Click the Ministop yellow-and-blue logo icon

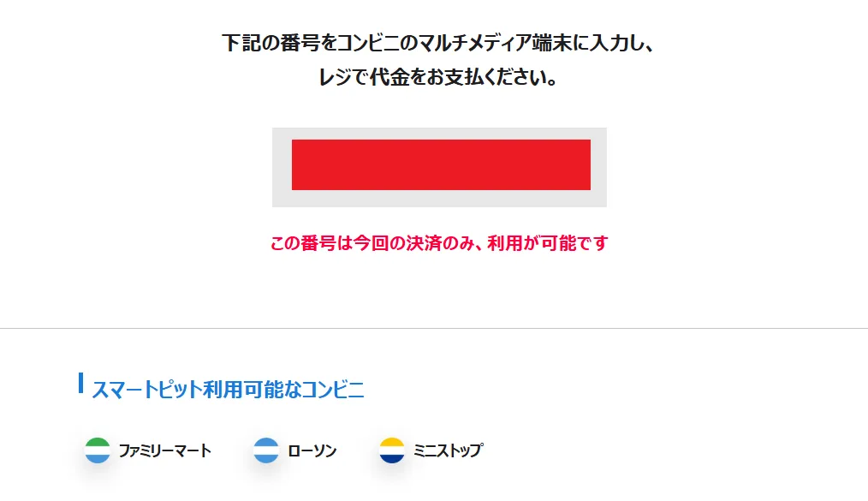pyautogui.click(x=392, y=450)
